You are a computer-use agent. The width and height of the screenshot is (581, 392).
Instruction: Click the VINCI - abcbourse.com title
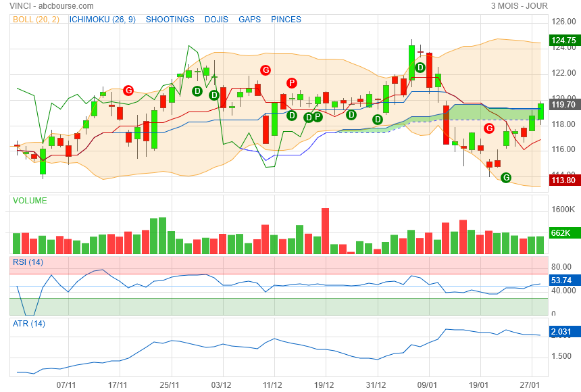coord(51,6)
